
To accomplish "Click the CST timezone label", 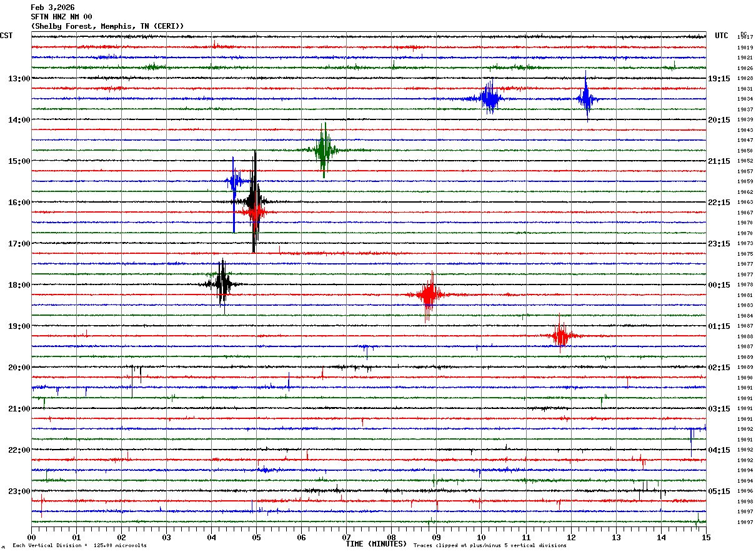I will tap(6, 36).
